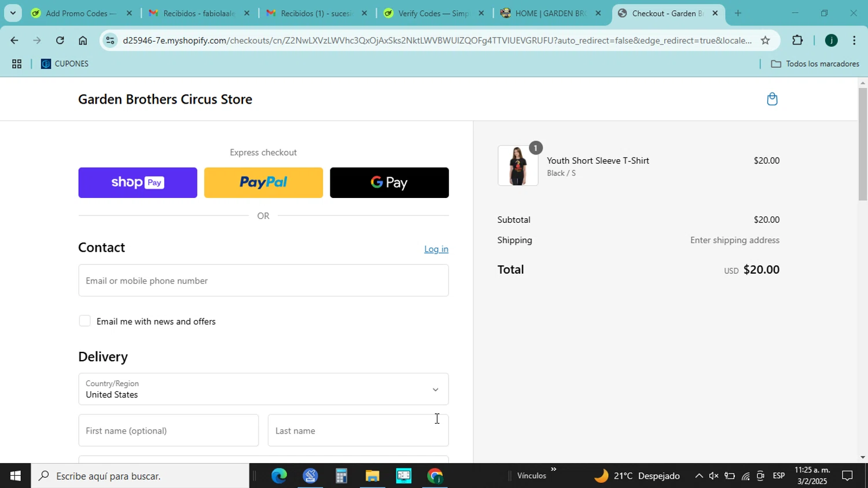The height and width of the screenshot is (488, 868).
Task: Pay with Shop Pay express checkout
Action: pyautogui.click(x=138, y=182)
